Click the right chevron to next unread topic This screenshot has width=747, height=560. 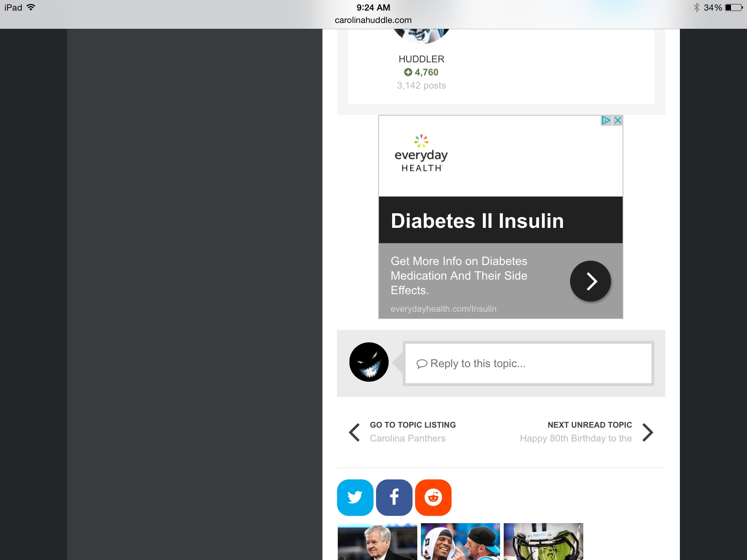point(647,432)
